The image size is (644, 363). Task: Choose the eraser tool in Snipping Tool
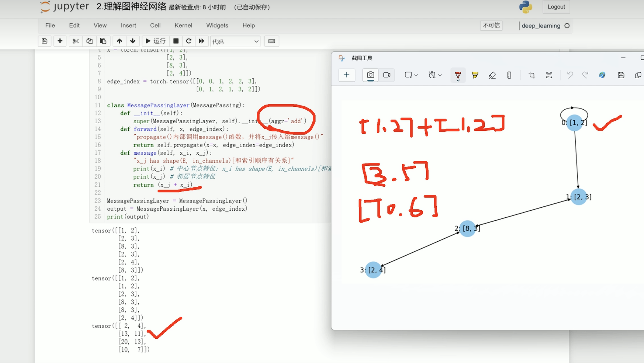tap(492, 75)
